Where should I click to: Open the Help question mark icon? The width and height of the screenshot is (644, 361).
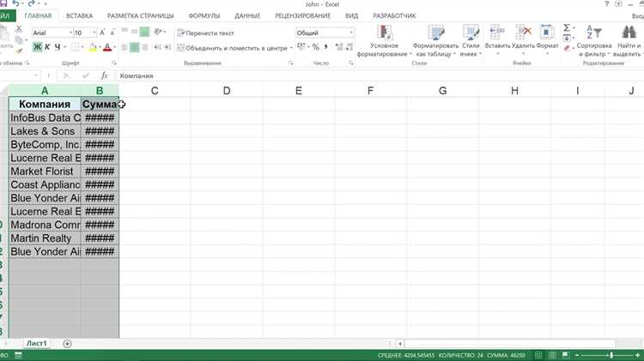click(606, 4)
